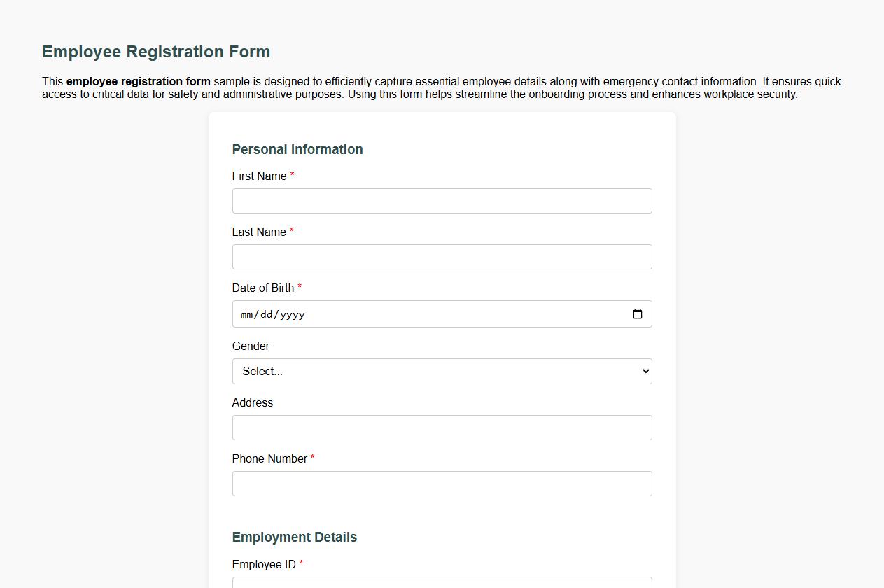Click the Address field label
Viewport: 884px width, 588px height.
(252, 402)
